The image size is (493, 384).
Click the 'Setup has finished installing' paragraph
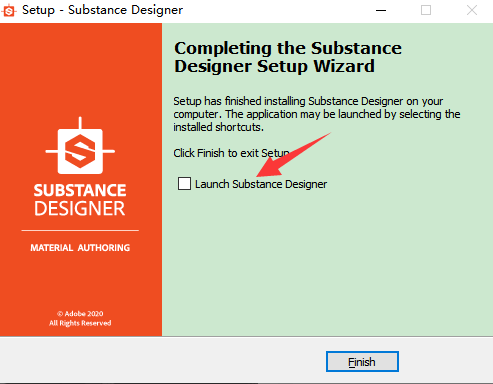pyautogui.click(x=317, y=114)
